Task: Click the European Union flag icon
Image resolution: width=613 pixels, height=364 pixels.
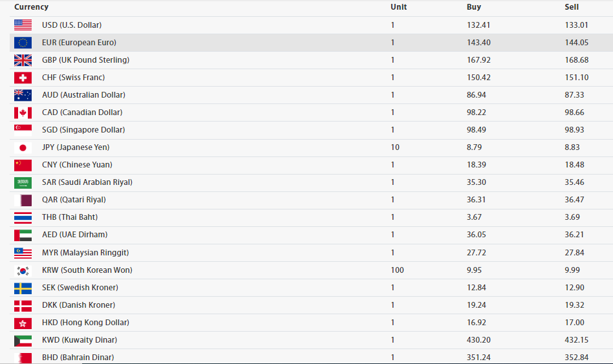Action: click(x=23, y=43)
